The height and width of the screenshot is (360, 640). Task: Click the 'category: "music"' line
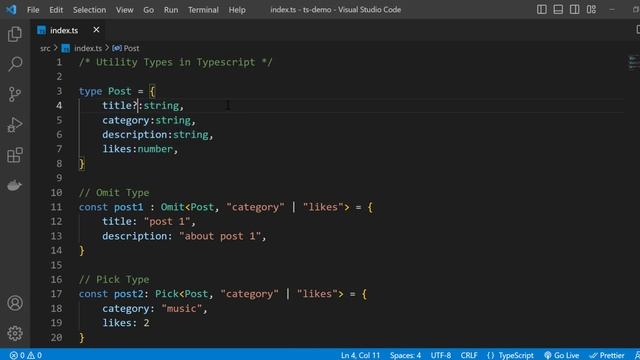pyautogui.click(x=155, y=308)
